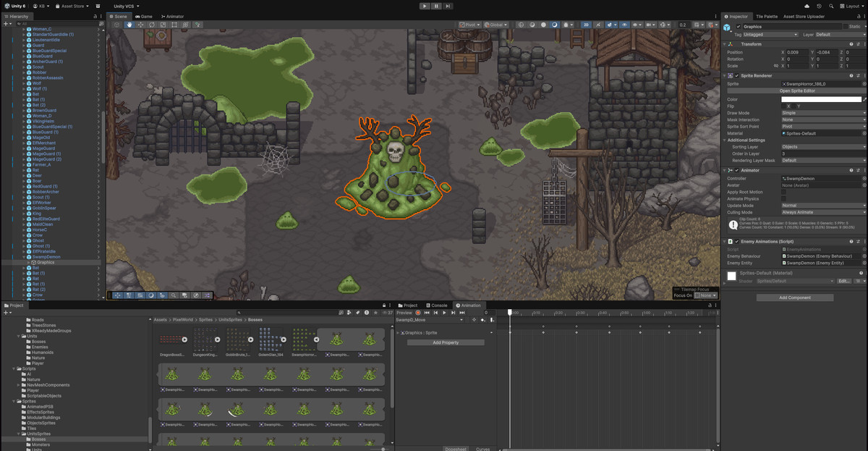The width and height of the screenshot is (868, 451).
Task: Open the Culling Mode dropdown
Action: pyautogui.click(x=823, y=212)
